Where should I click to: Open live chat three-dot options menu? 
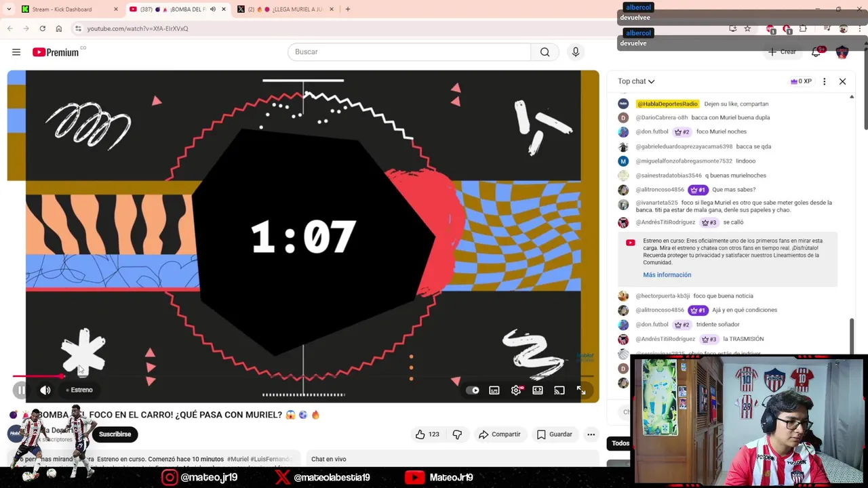tap(825, 81)
